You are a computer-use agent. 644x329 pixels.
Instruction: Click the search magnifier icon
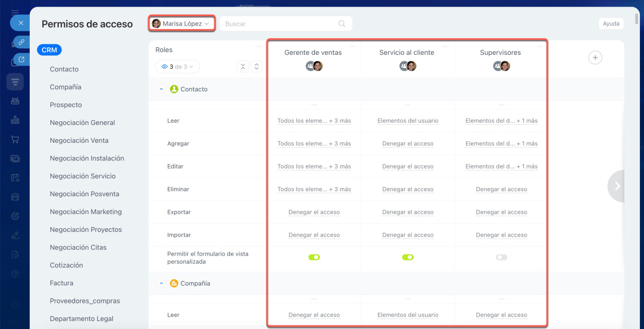tap(342, 24)
